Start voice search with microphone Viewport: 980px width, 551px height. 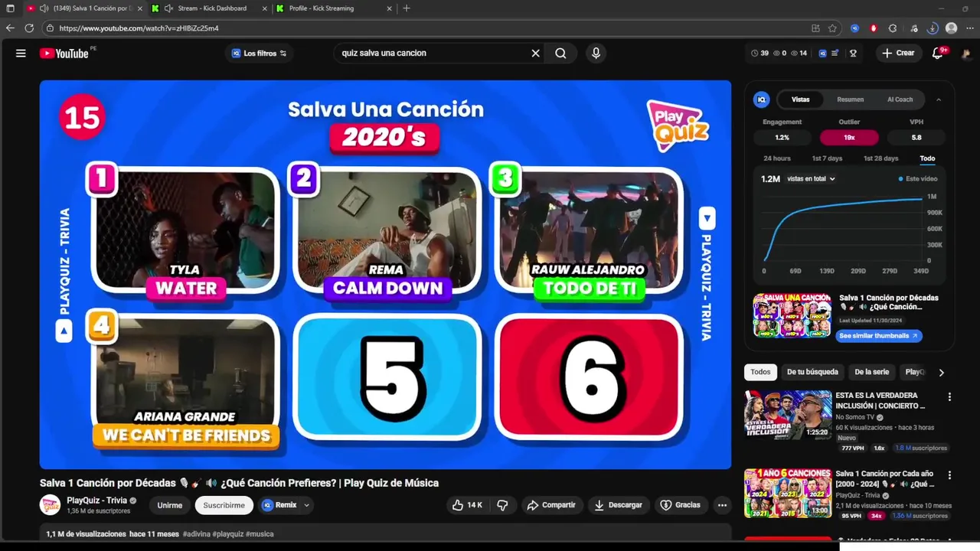click(x=596, y=54)
